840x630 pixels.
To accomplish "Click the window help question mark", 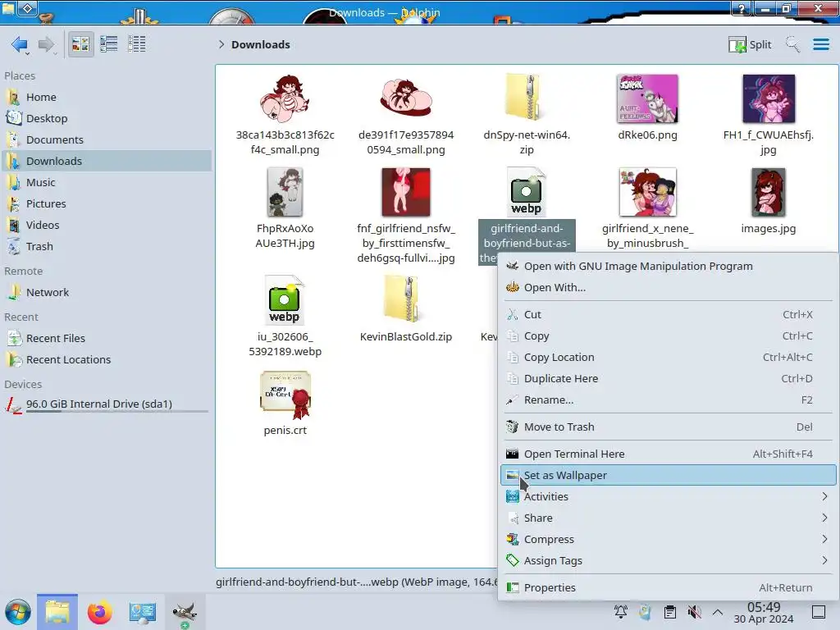I will click(x=742, y=8).
